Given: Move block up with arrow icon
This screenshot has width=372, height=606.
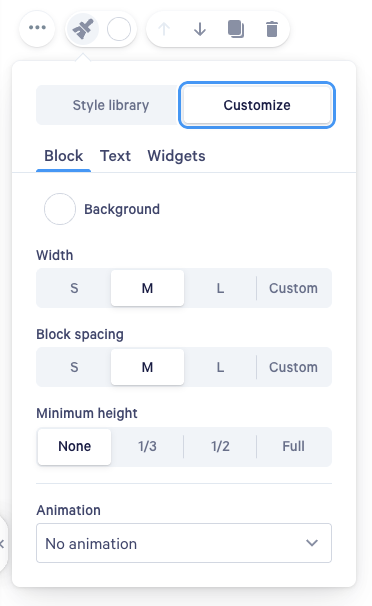Looking at the screenshot, I should click(x=164, y=29).
